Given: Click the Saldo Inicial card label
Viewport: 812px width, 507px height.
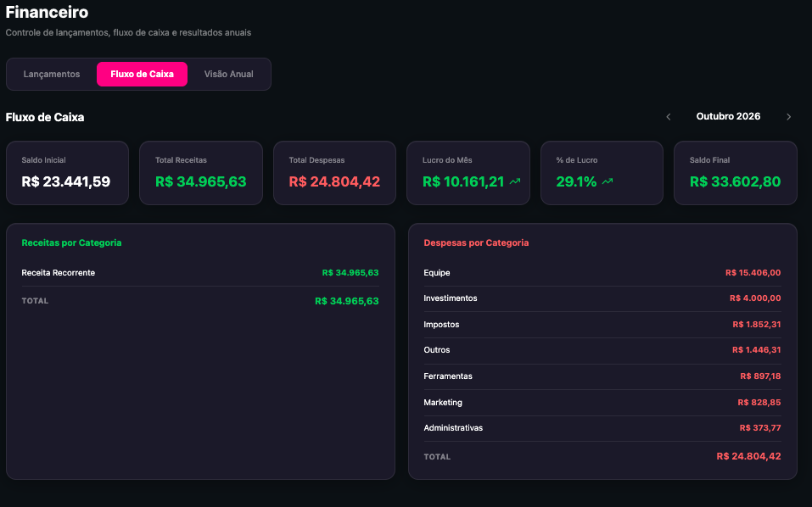Looking at the screenshot, I should click(x=43, y=160).
